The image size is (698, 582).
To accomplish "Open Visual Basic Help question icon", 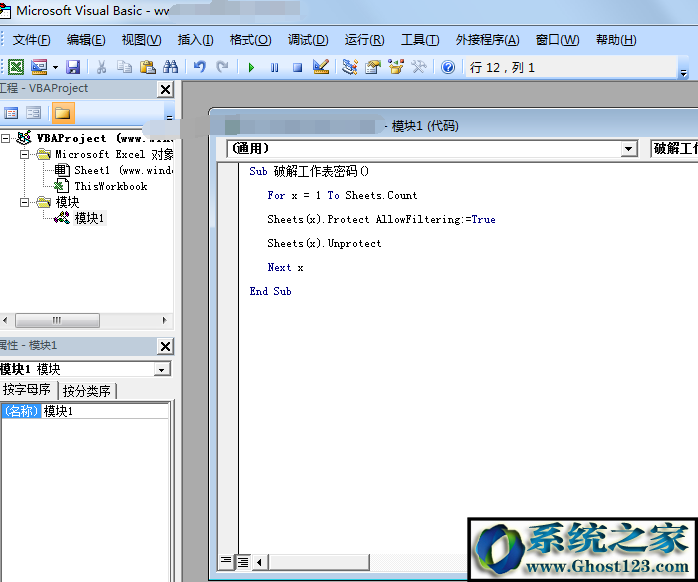I will pyautogui.click(x=448, y=67).
